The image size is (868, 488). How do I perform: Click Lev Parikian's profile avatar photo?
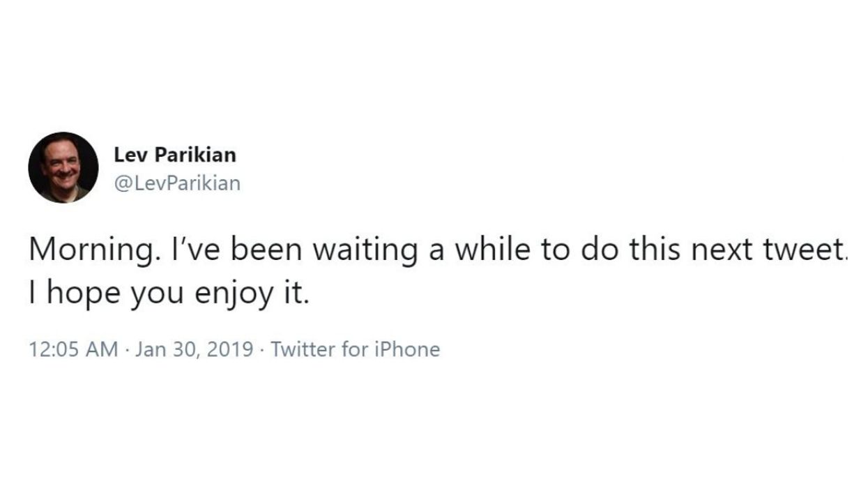point(63,167)
